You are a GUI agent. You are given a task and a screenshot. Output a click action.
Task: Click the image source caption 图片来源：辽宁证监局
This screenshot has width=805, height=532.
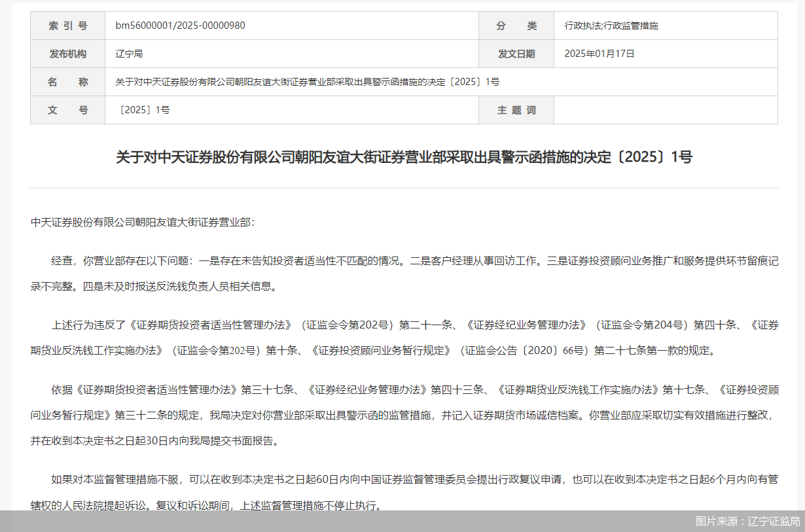click(x=746, y=522)
